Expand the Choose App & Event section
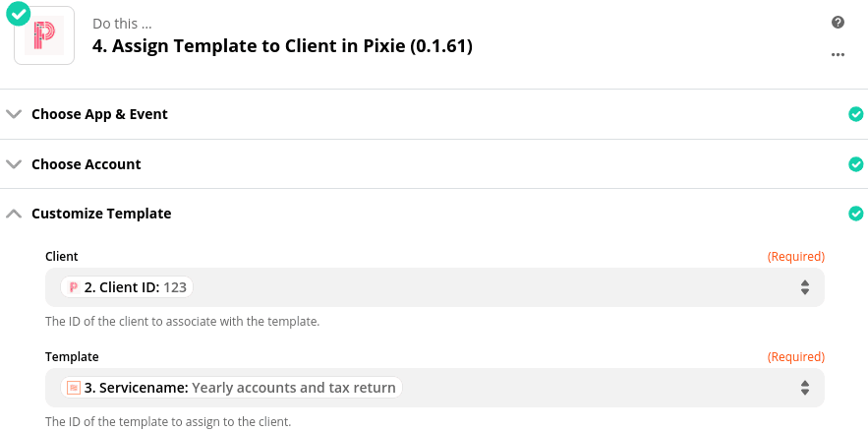 pos(14,114)
